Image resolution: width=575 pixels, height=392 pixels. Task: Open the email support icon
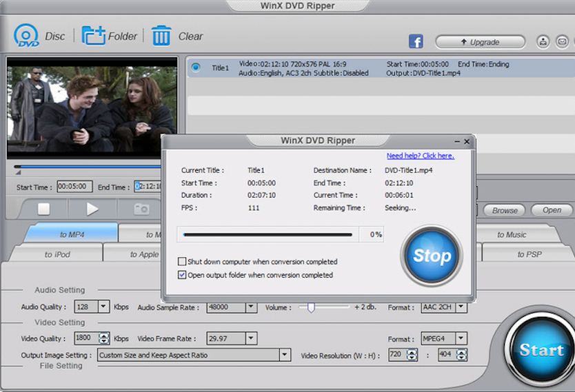pyautogui.click(x=562, y=42)
